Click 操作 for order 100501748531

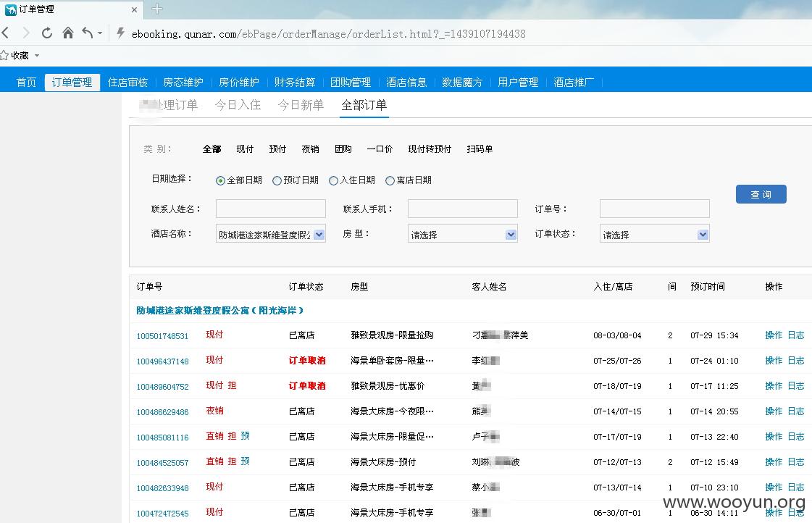[x=774, y=335]
